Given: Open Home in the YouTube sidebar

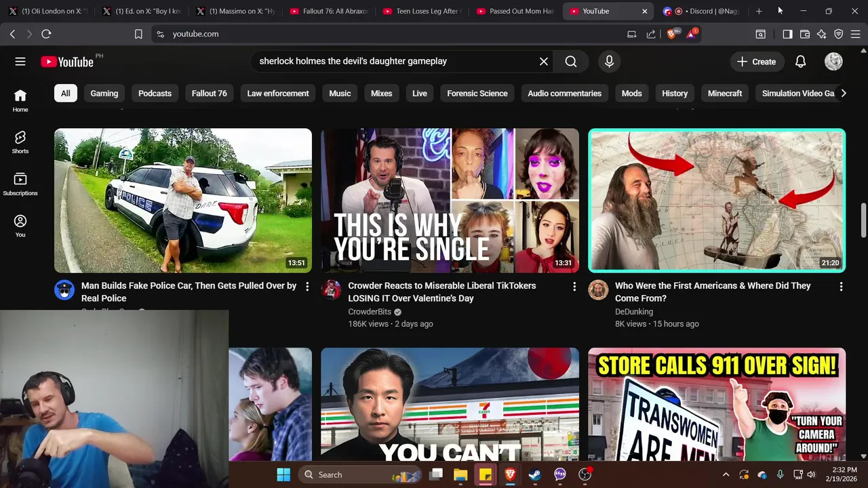Looking at the screenshot, I should pyautogui.click(x=20, y=100).
